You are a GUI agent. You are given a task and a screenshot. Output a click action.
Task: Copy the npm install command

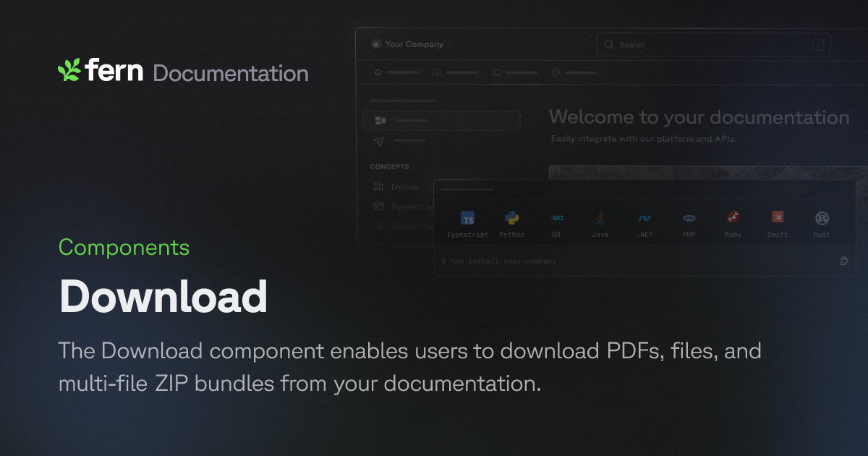[x=843, y=261]
